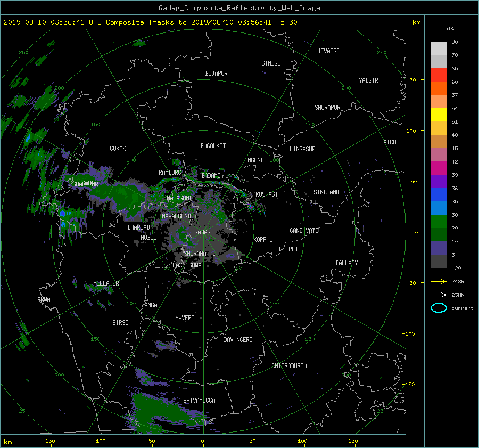The image size is (479, 448).
Task: Click the 'YADGIR' city label
Action: (x=368, y=80)
